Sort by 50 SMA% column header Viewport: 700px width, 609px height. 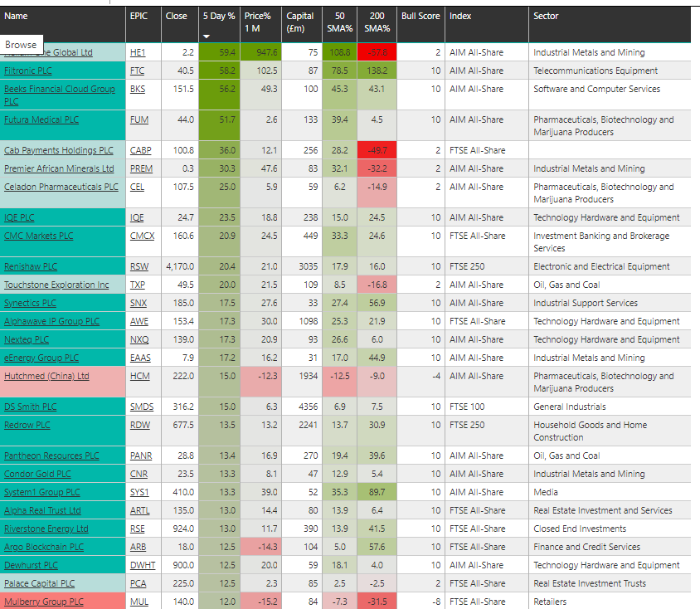click(340, 22)
